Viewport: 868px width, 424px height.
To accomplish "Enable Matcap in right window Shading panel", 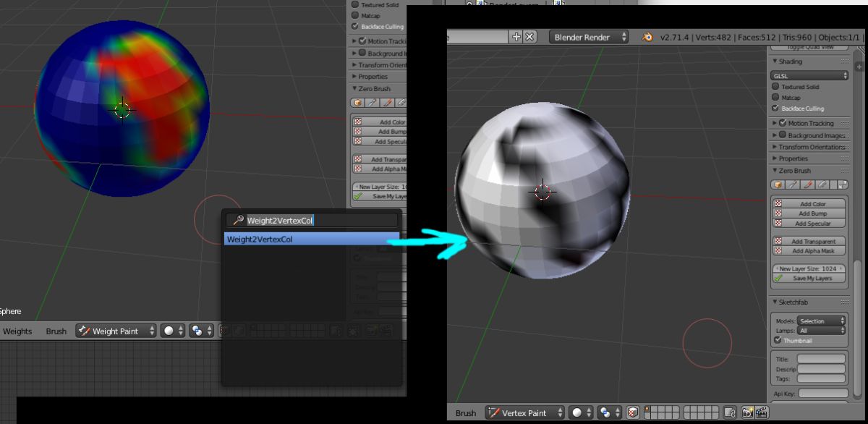I will [775, 97].
